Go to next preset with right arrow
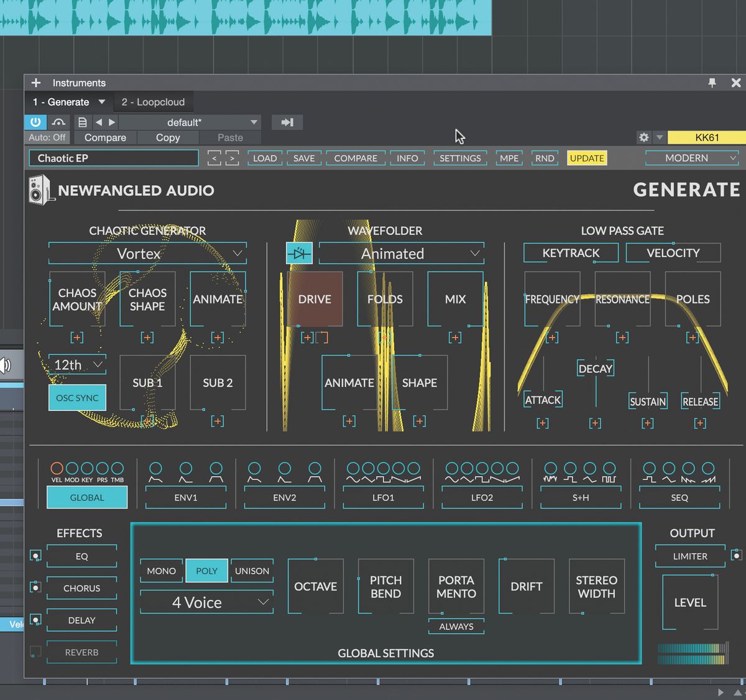The image size is (746, 700). point(112,122)
